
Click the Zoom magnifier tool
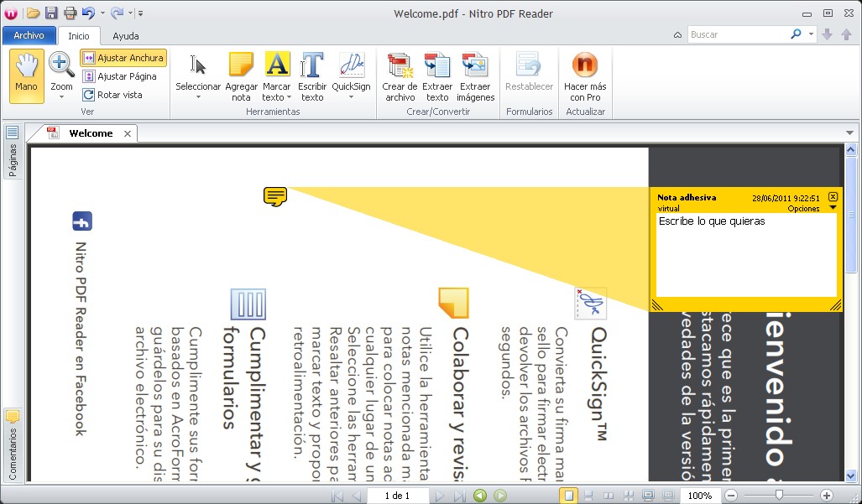click(x=61, y=65)
